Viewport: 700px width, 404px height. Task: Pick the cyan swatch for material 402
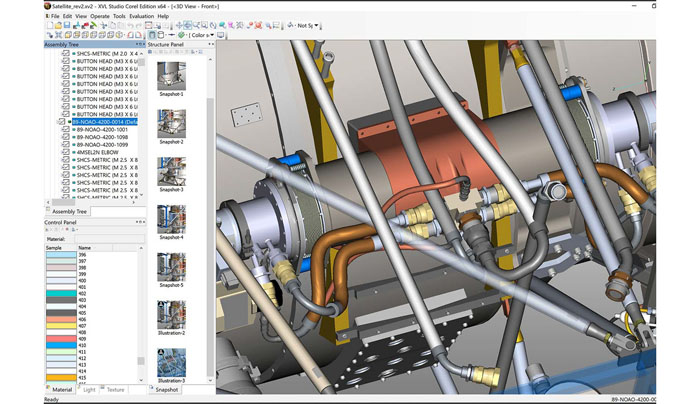coord(60,292)
